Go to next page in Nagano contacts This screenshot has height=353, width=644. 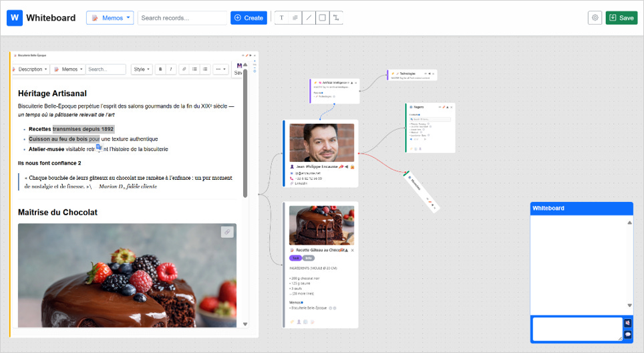(425, 139)
